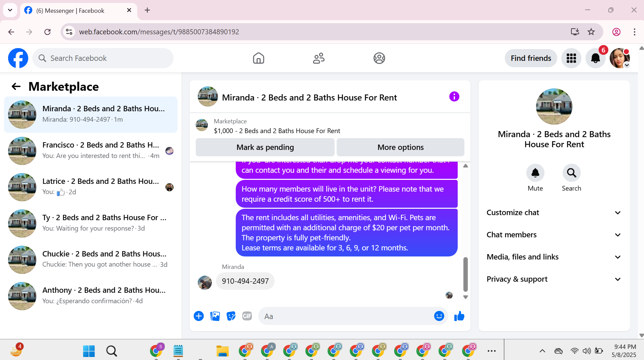
Task: Expand Media, files and links section
Action: (554, 257)
